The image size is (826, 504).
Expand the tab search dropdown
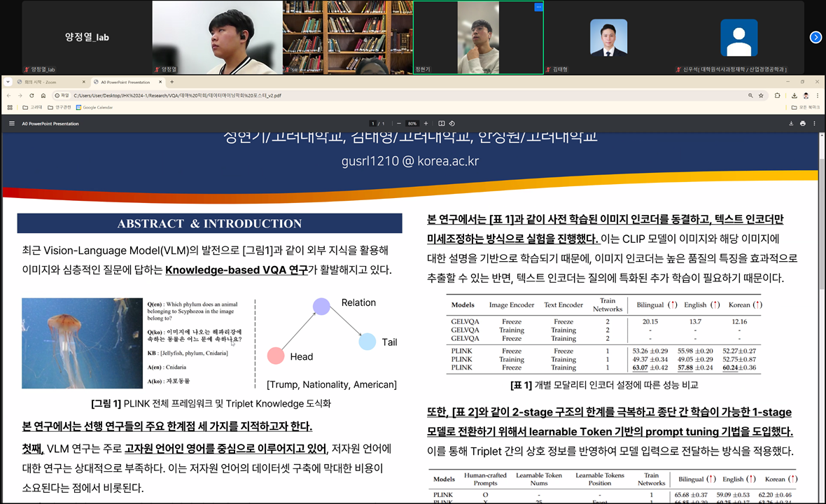click(x=8, y=82)
